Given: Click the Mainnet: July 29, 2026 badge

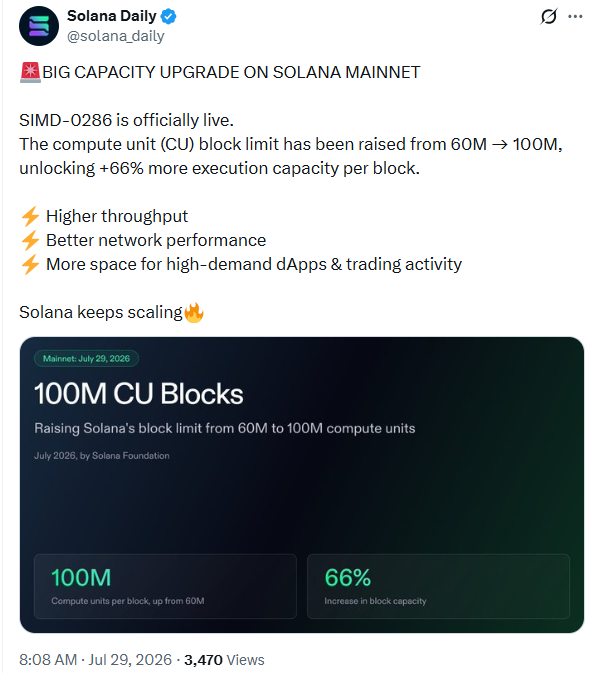Looking at the screenshot, I should coord(86,359).
